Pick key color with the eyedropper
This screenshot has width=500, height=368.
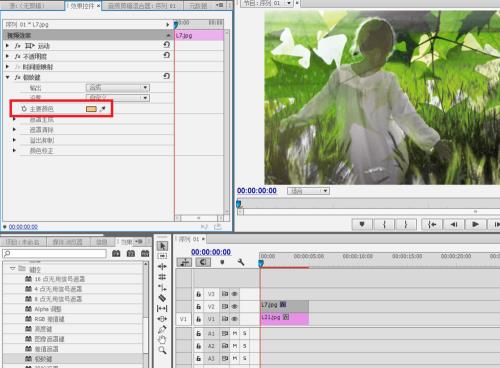coord(103,109)
